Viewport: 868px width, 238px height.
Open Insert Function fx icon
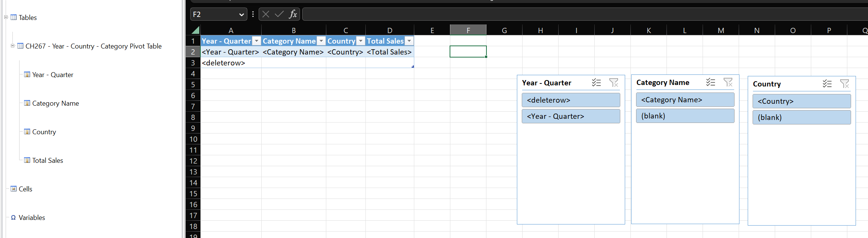pos(293,14)
